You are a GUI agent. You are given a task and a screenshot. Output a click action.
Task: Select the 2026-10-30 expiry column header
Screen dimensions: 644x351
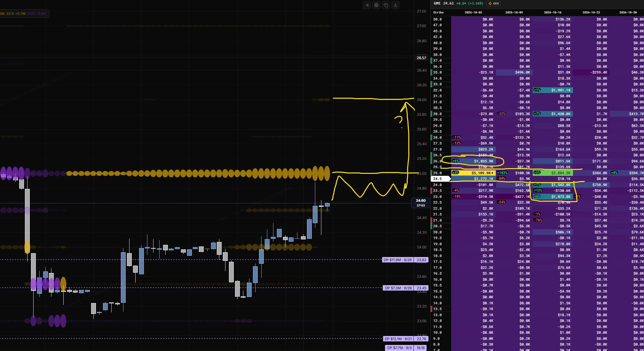628,12
